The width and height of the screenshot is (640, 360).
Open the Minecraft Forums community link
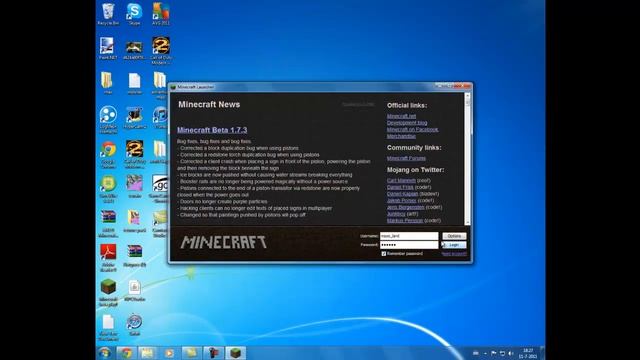click(406, 158)
